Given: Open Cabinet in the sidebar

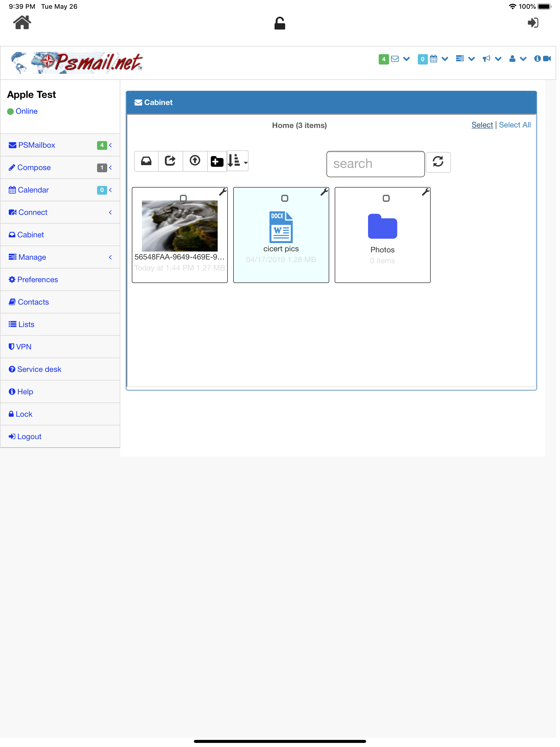Looking at the screenshot, I should coord(60,235).
